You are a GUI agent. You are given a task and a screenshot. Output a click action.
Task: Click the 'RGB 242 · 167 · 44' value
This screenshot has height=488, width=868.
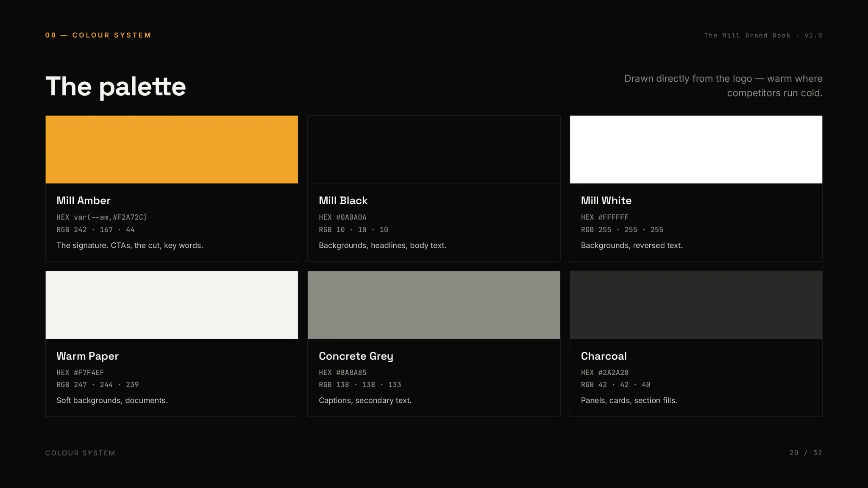coord(95,230)
